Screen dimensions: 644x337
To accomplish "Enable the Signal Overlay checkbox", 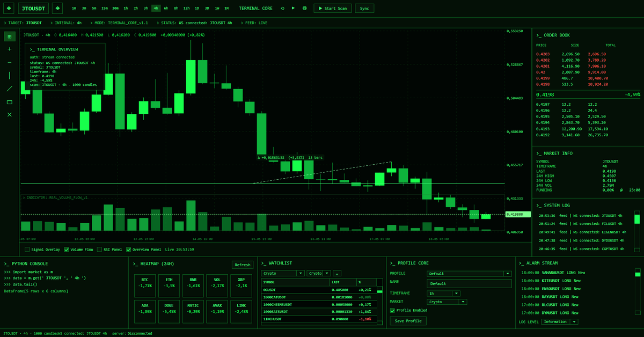I will click(x=27, y=250).
